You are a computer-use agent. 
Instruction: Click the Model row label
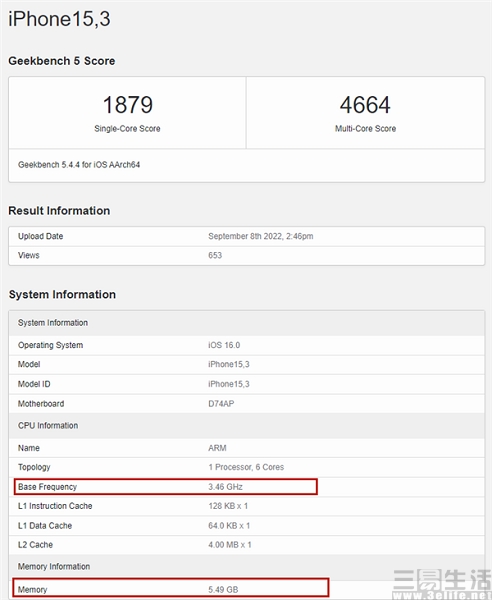[x=29, y=364]
